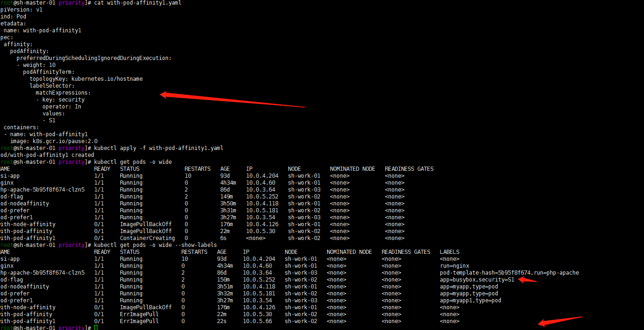This screenshot has height=330, width=644.
Task: Select the '6s' age value
Action: coord(223,238)
